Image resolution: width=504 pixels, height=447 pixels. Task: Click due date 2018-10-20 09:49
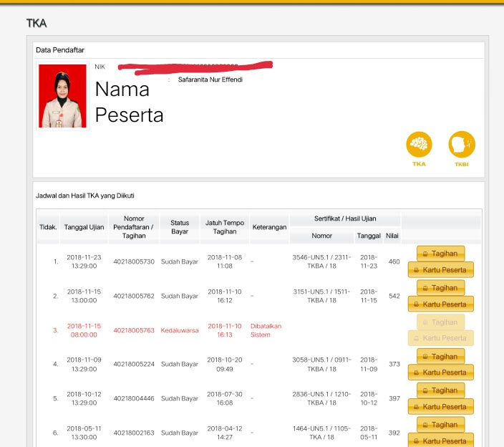click(x=225, y=364)
